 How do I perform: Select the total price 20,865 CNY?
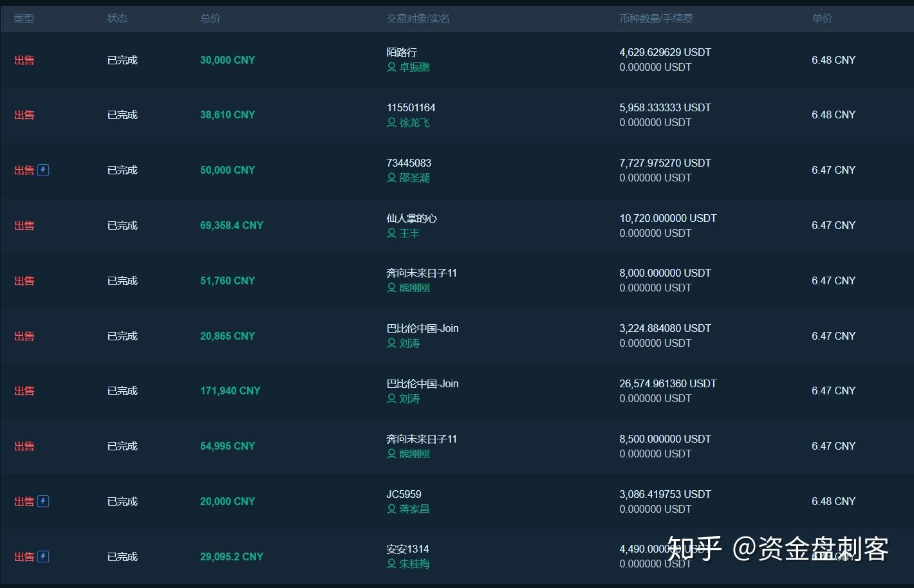(227, 336)
